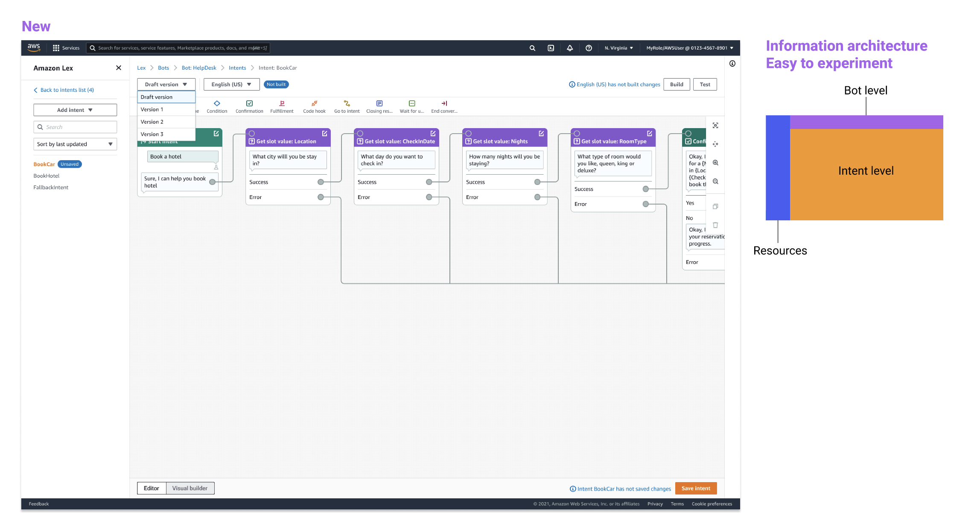
Task: Switch to the Visual builder tab
Action: [x=190, y=488]
